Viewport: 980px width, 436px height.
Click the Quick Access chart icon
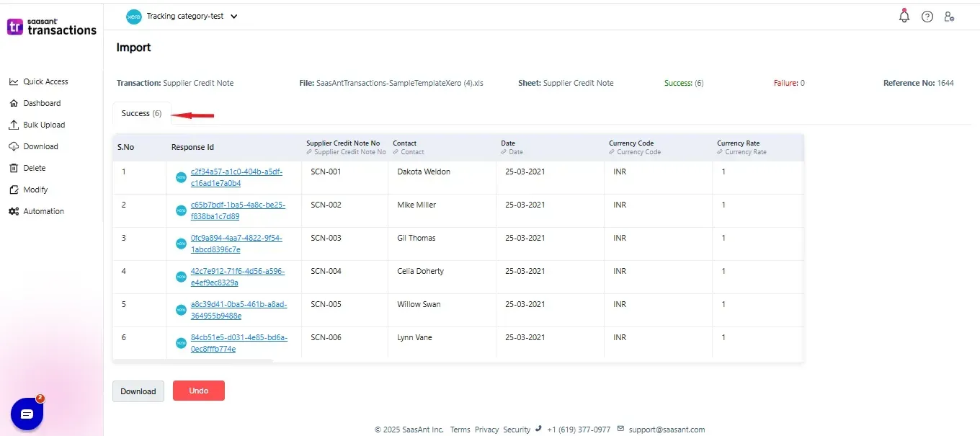[x=14, y=81]
